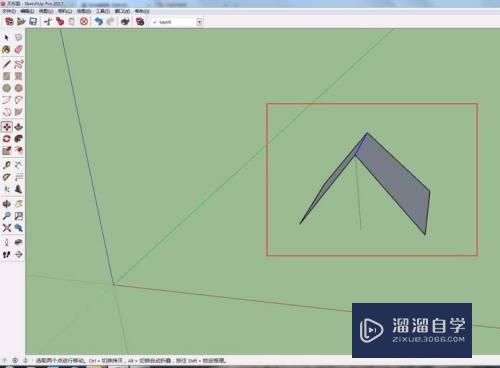This screenshot has height=368, width=500.
Task: Open the 文件(F) File menu
Action: 9,11
